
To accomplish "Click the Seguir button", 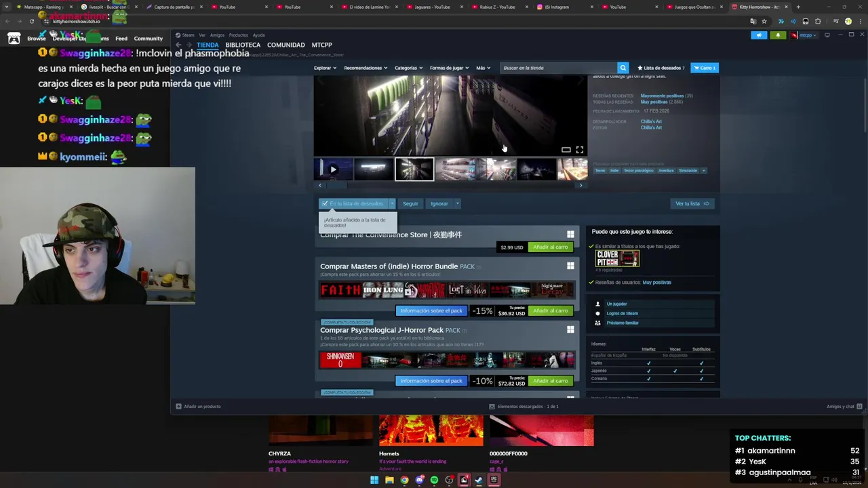I will coord(410,203).
